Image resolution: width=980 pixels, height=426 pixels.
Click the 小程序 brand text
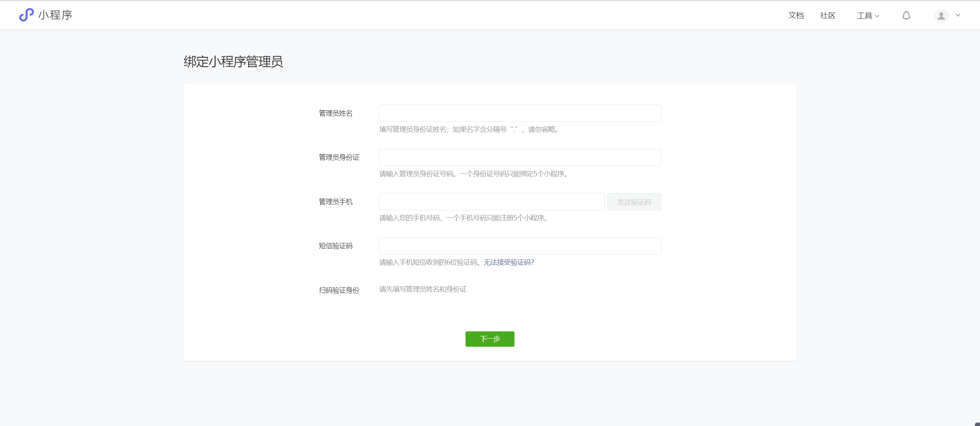tap(56, 15)
